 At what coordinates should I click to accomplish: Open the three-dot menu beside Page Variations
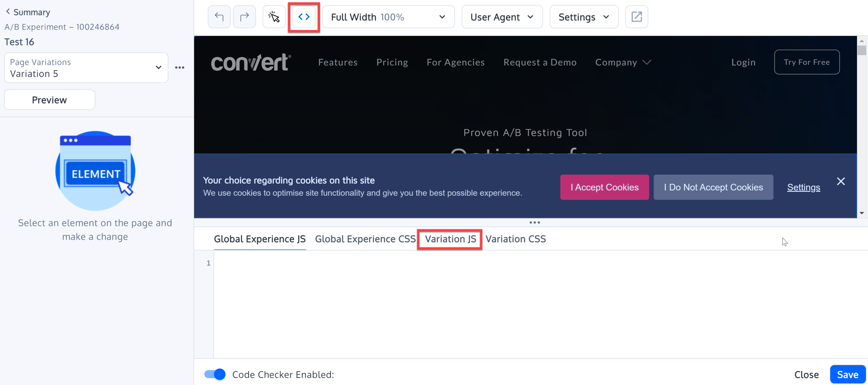[180, 67]
